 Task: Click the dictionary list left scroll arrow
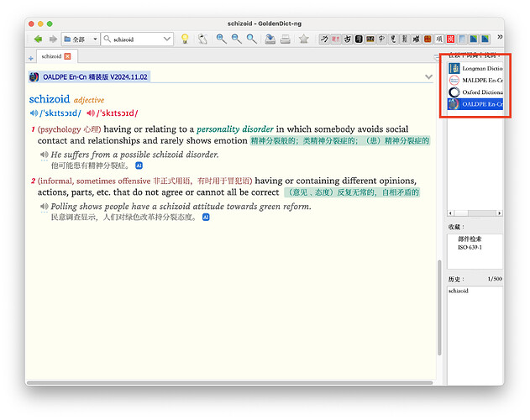pyautogui.click(x=450, y=213)
